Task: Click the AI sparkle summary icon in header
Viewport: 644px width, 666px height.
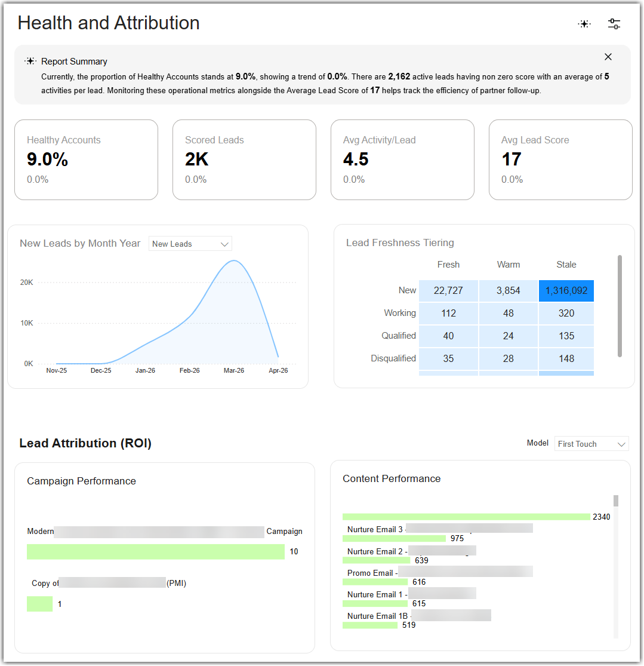Action: [x=584, y=24]
